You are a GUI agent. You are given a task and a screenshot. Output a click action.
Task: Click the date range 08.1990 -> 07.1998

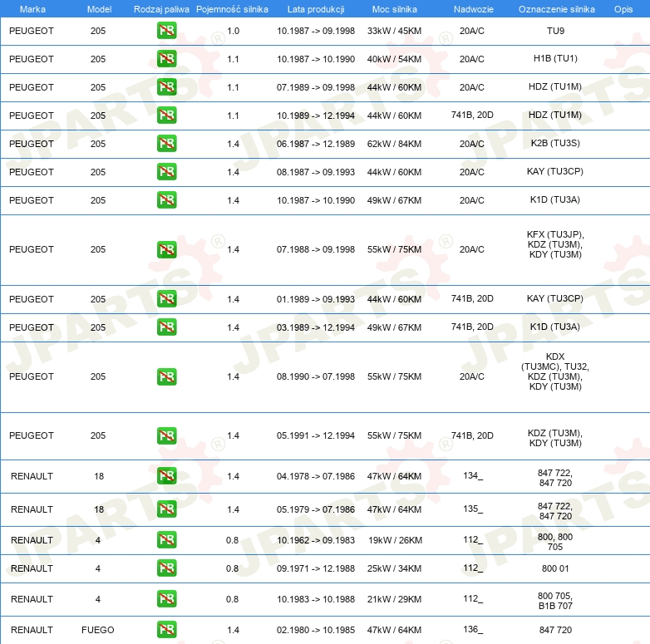click(x=316, y=376)
